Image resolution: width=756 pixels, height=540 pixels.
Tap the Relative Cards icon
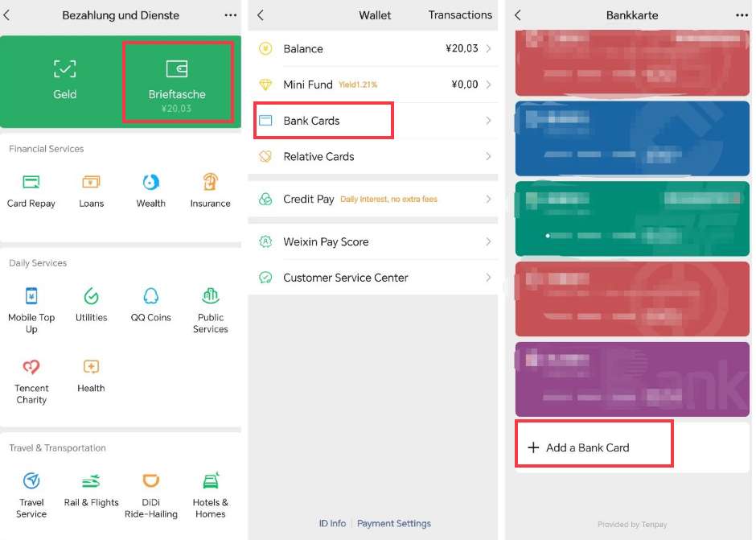[265, 156]
